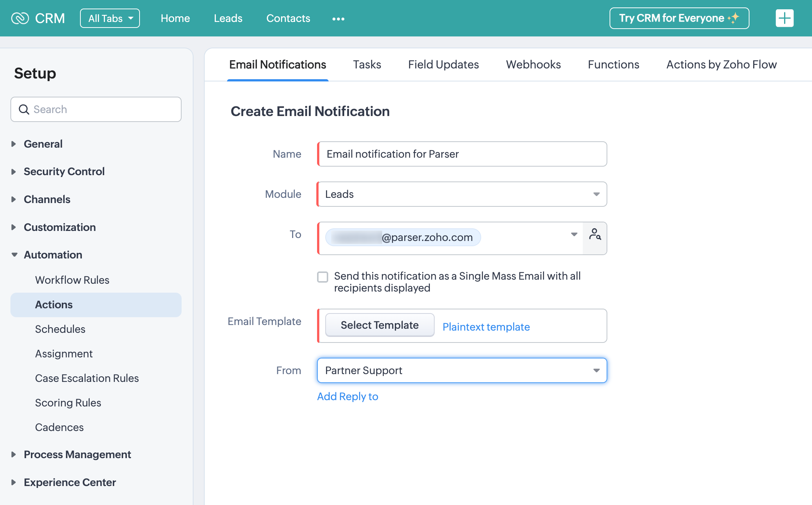Switch to the Field Updates tab
The width and height of the screenshot is (812, 505).
443,65
